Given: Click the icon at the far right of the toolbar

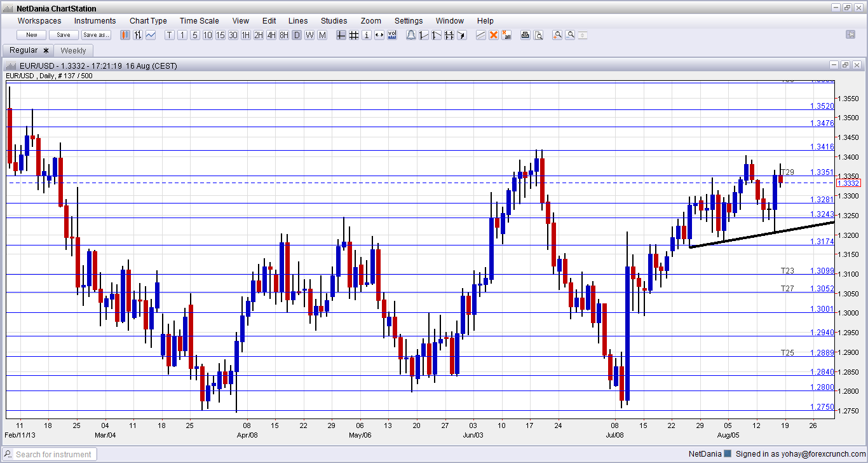Looking at the screenshot, I should 851,34.
